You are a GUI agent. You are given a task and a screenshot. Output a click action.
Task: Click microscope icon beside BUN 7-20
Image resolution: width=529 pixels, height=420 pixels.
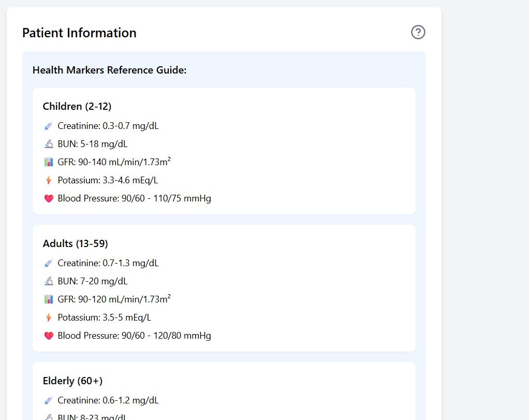[x=49, y=281]
